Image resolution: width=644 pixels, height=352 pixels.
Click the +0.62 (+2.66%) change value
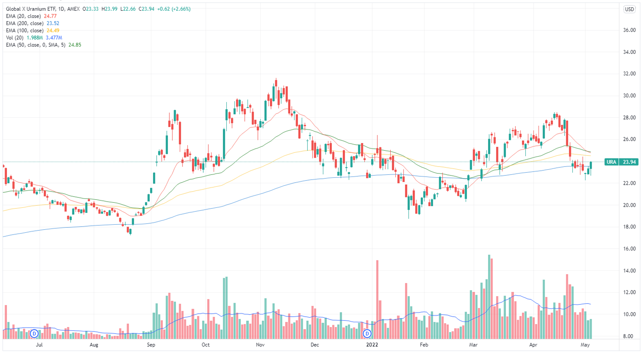coord(173,9)
